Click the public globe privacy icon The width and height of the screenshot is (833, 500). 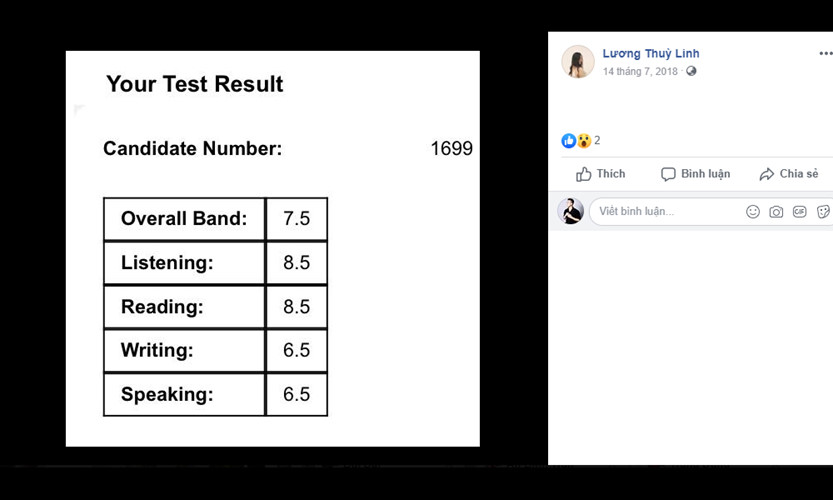[691, 72]
